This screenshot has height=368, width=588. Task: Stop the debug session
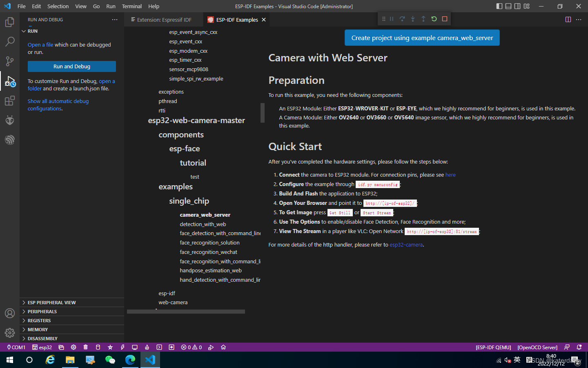click(445, 19)
